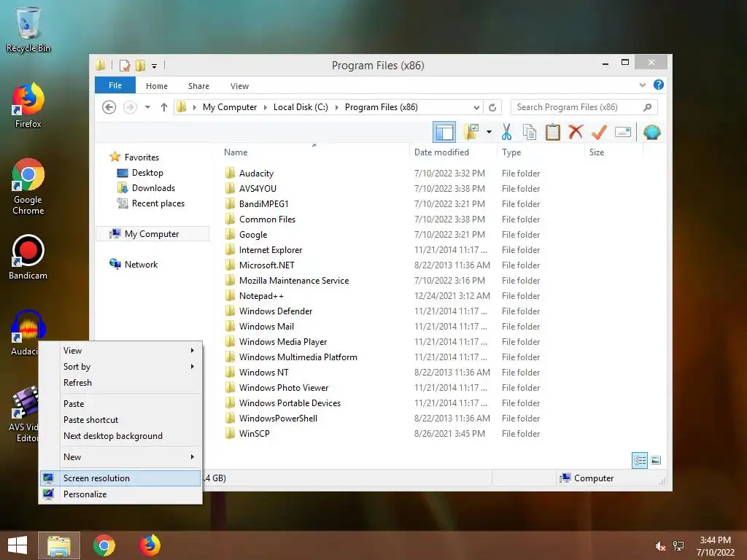Select Favorites in navigation pane
The image size is (747, 560).
142,157
